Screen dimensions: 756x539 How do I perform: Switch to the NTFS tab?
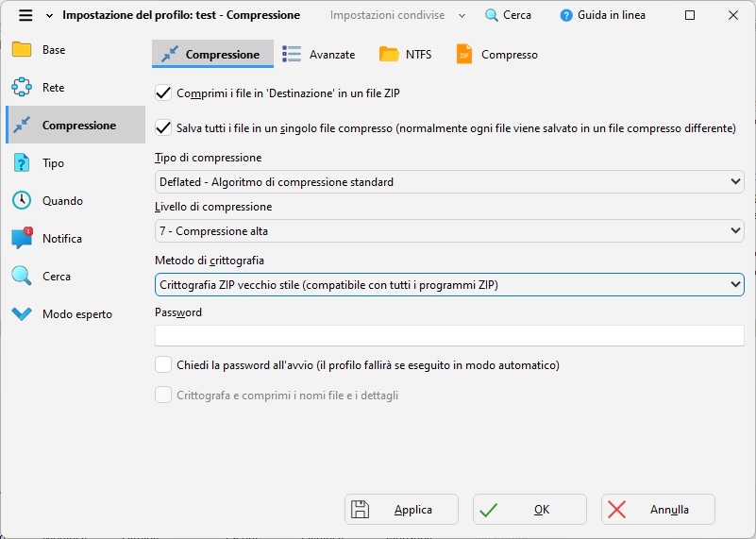[406, 55]
